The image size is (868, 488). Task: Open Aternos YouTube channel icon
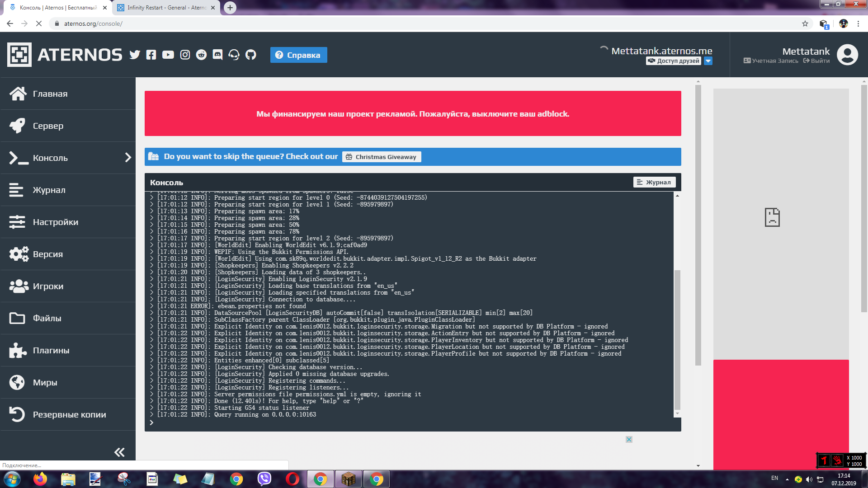pos(168,55)
